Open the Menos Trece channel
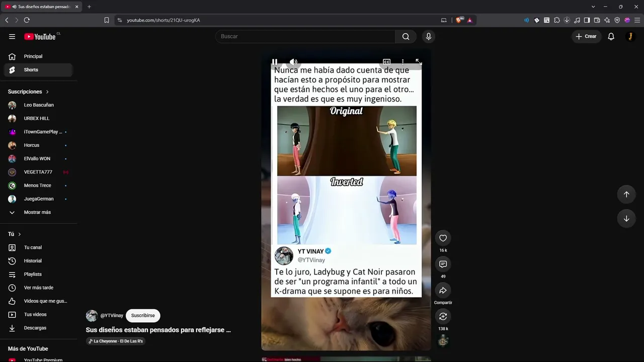 click(38, 186)
